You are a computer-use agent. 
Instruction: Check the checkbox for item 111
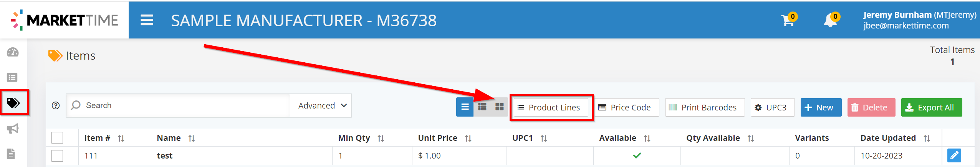(57, 156)
